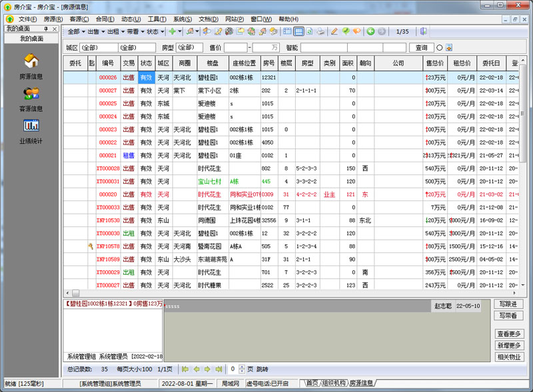Click the house-with-arrow toolbar icon

click(x=263, y=31)
